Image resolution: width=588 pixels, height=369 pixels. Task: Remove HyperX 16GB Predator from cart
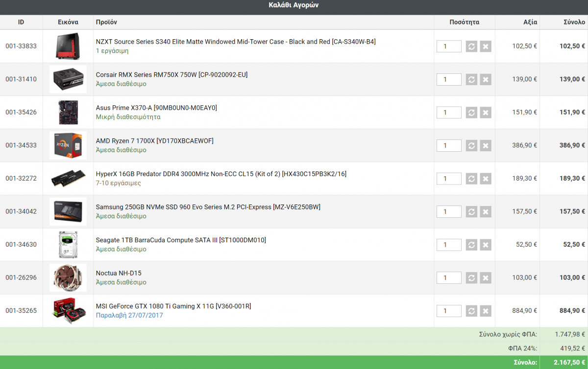(486, 179)
